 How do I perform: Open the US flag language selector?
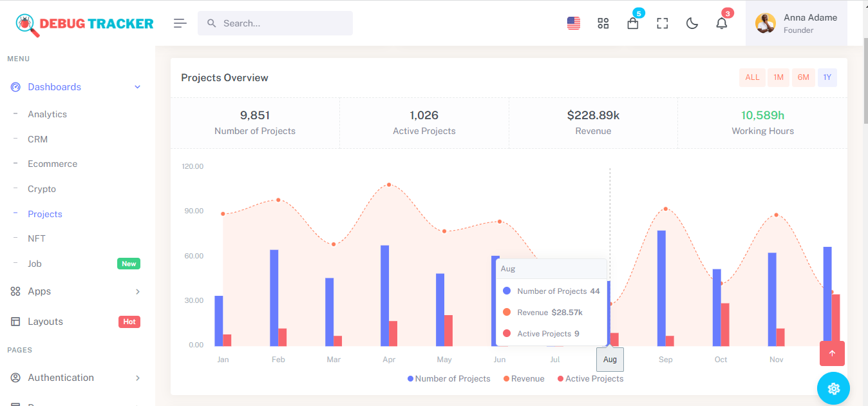[574, 23]
